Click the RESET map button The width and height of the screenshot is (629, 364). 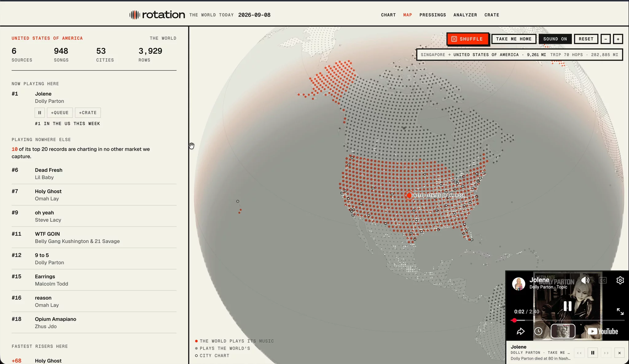point(586,39)
